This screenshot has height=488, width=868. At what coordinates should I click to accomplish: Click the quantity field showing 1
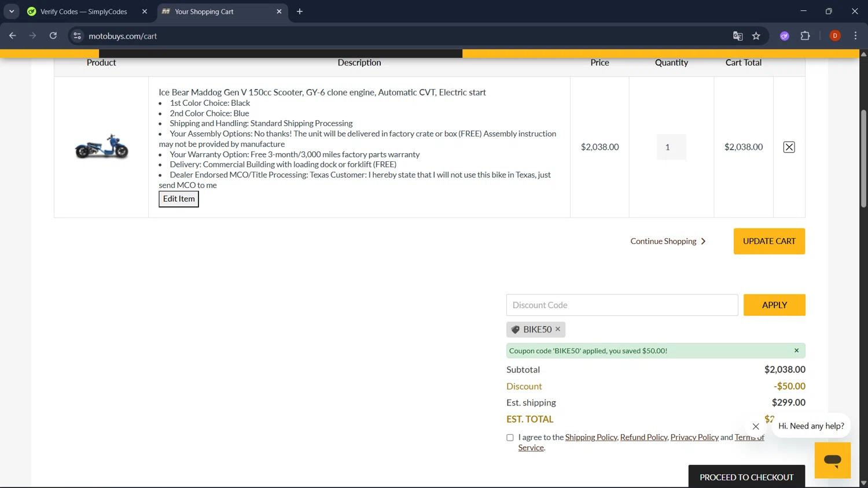point(671,147)
